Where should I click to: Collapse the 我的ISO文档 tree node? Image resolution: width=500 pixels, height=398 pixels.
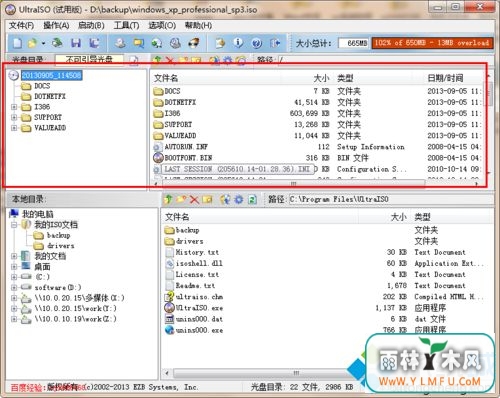point(14,225)
